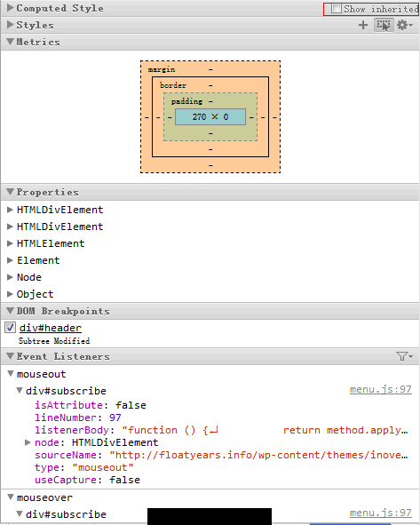Collapse div#subscribe under mouseover
This screenshot has width=420, height=525.
[x=20, y=514]
